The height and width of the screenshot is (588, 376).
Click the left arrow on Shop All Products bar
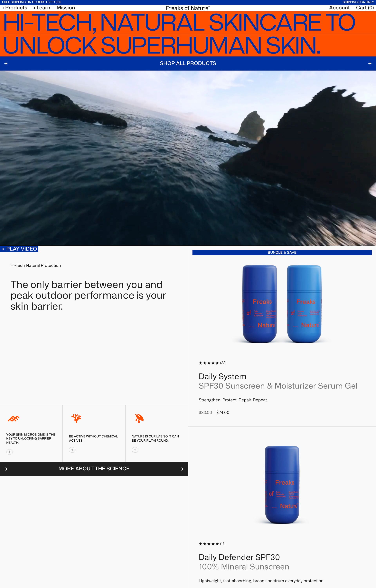pyautogui.click(x=6, y=64)
